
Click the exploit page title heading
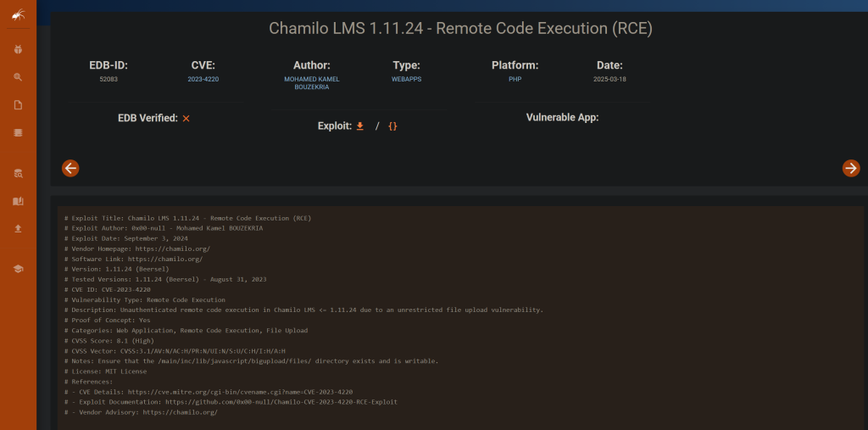(460, 28)
